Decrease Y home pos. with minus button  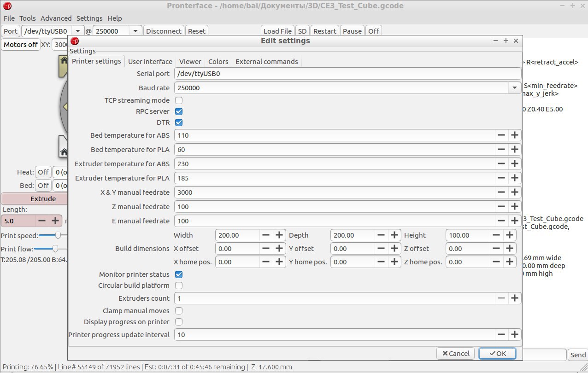(x=381, y=262)
